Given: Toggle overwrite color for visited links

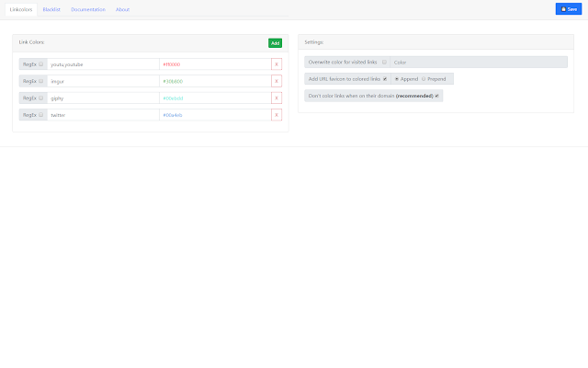Looking at the screenshot, I should (x=384, y=62).
